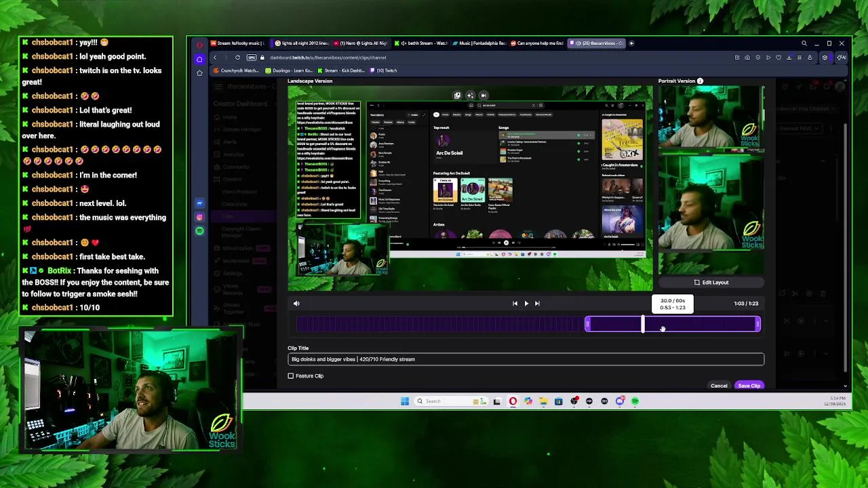Open Opera sidebar bookmarks star icon
Screen dimensions: 868x488
coord(199,73)
